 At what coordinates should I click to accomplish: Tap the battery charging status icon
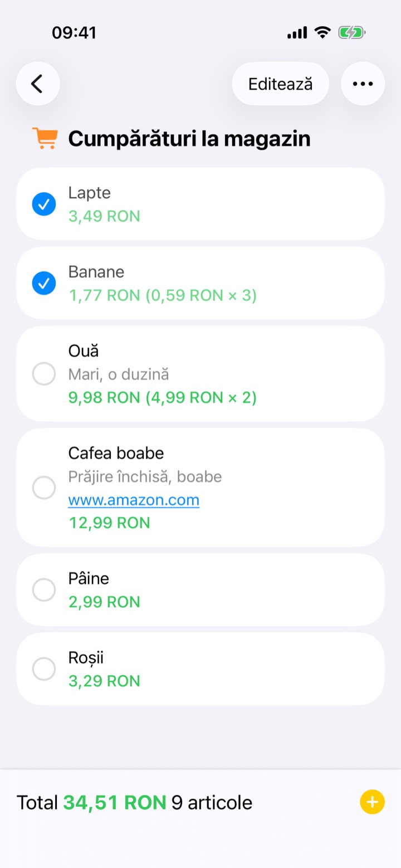tap(351, 33)
